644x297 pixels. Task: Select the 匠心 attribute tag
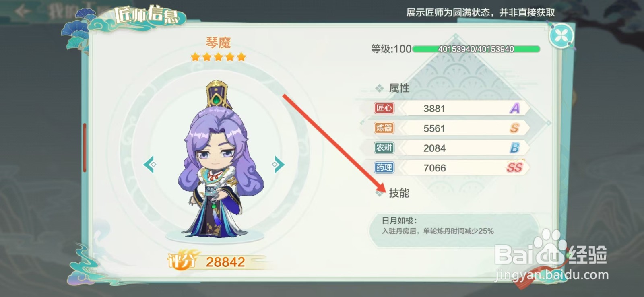coord(384,108)
